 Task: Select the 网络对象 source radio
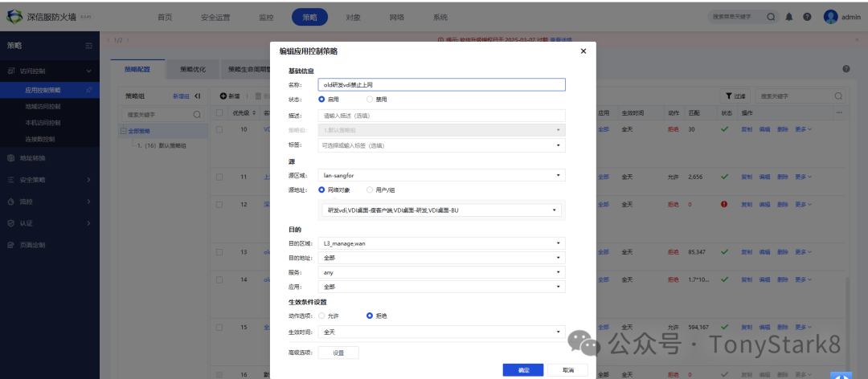coord(321,189)
